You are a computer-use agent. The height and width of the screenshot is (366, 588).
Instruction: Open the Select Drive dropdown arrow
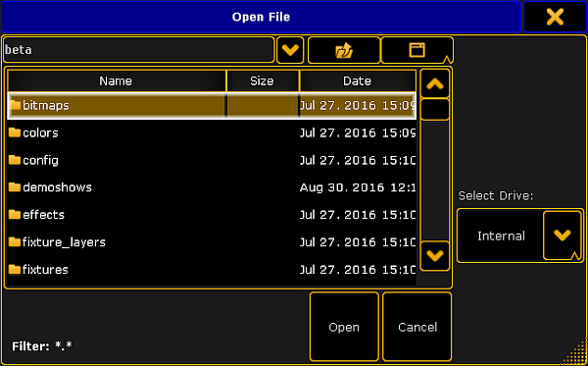[562, 235]
